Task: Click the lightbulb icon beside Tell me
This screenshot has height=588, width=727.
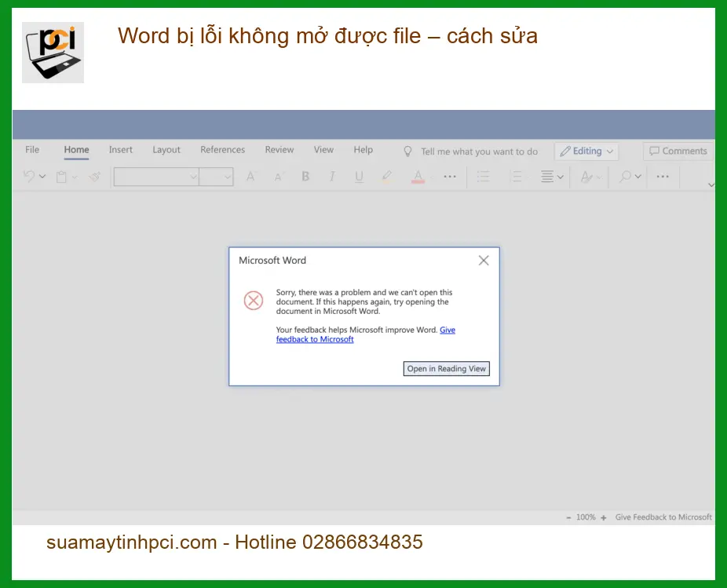Action: click(x=407, y=152)
